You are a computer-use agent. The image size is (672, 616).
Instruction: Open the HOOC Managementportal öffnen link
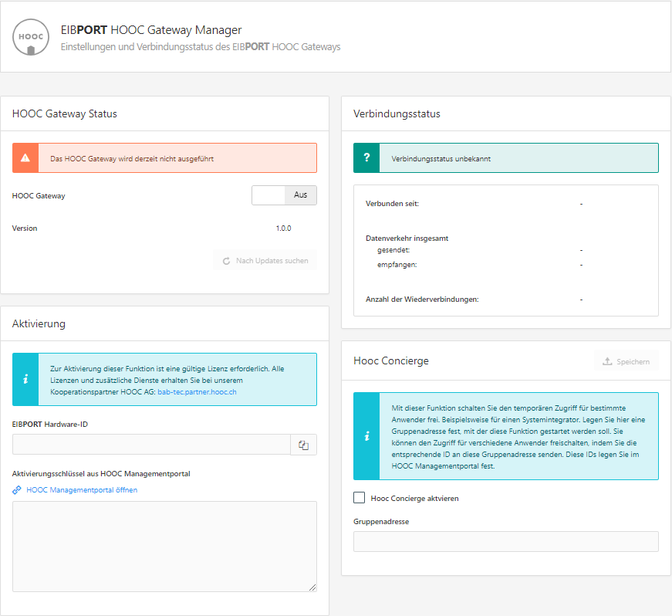82,490
